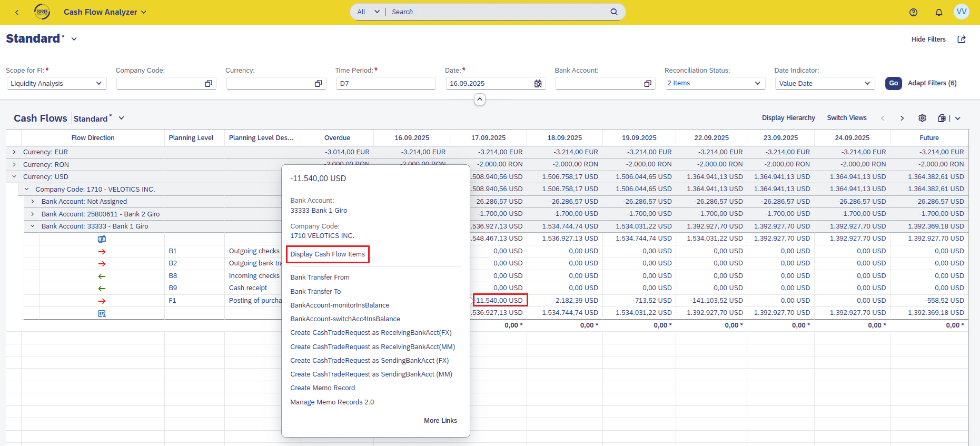Click the back navigation arrow

[x=17, y=12]
